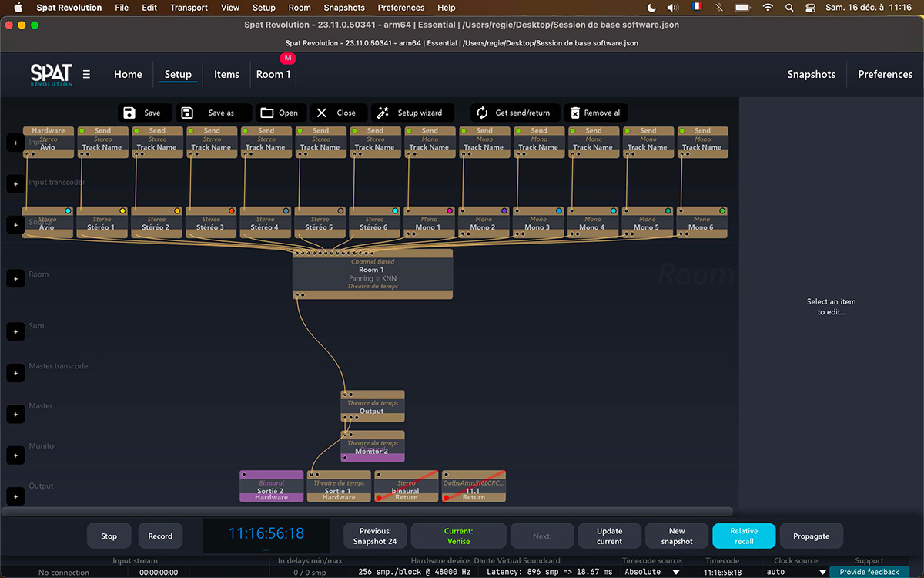This screenshot has height=578, width=924.
Task: Click the orange-red color dot on Stéréo 3
Action: pos(232,210)
